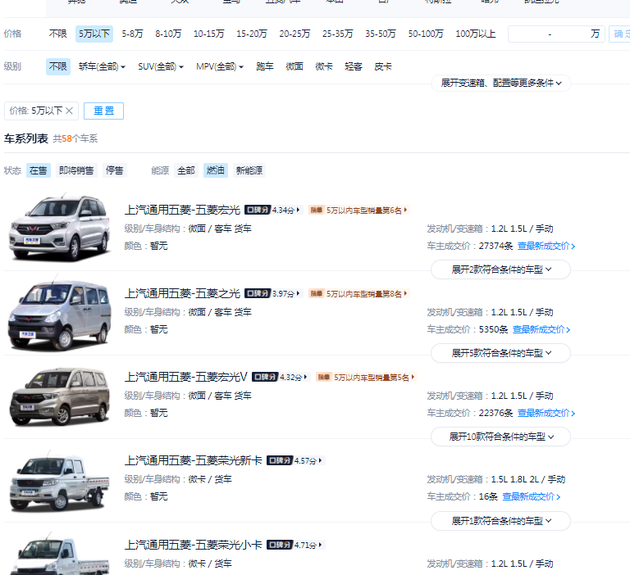Screen dimensions: 630x575
Task: Remove the 价格: 5万以下 filter tag
Action: [69, 111]
